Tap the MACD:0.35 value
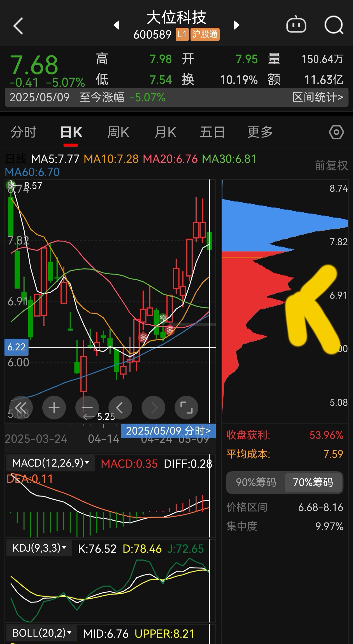The height and width of the screenshot is (644, 353). [x=129, y=464]
